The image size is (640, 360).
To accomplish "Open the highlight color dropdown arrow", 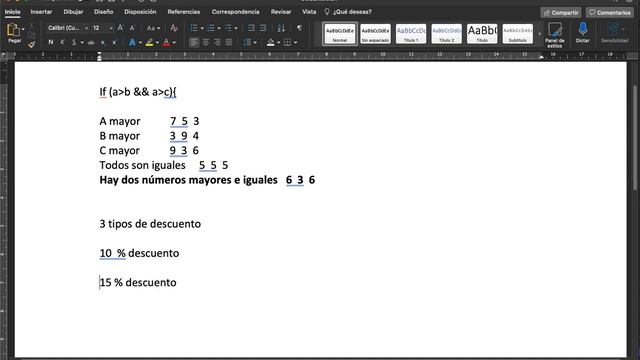I will click(x=157, y=43).
